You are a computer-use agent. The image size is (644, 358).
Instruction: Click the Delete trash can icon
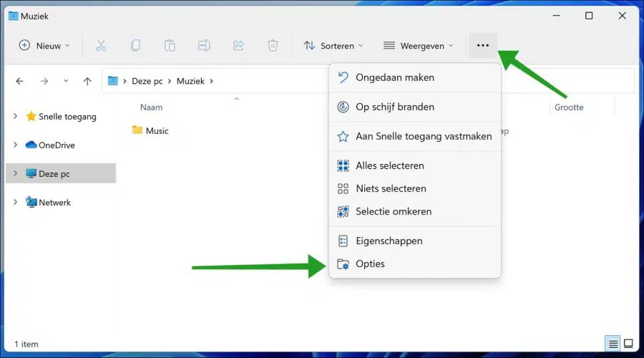coord(273,45)
